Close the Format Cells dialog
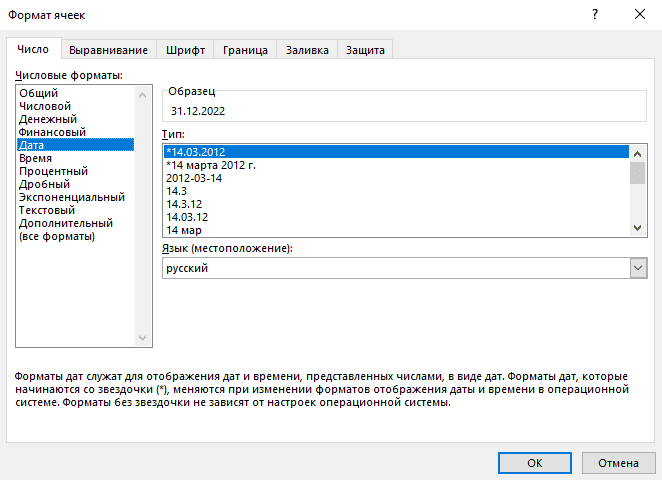Viewport: 662px width, 480px height. [639, 15]
